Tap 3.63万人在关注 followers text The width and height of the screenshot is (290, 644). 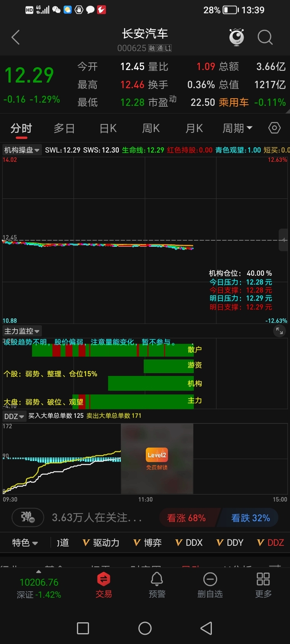pyautogui.click(x=97, y=517)
